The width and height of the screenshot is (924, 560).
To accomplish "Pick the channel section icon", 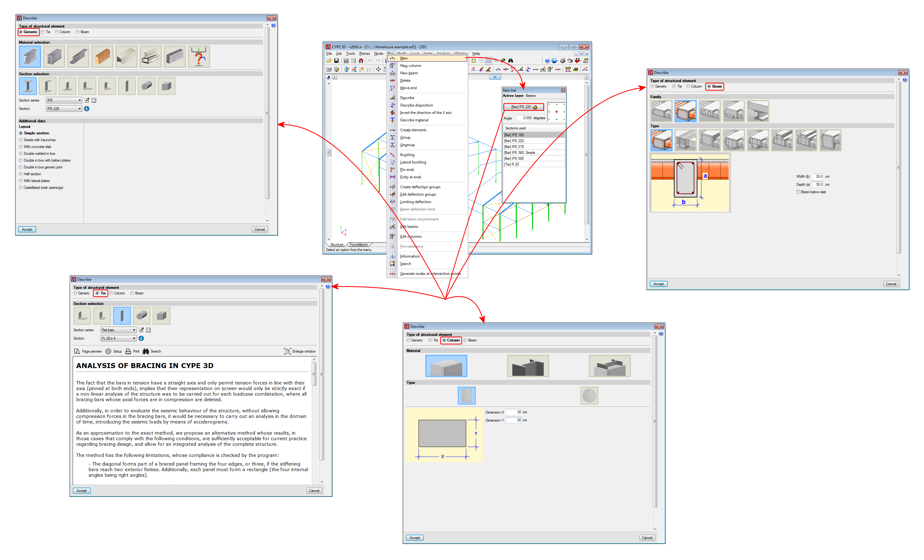I will coord(48,86).
